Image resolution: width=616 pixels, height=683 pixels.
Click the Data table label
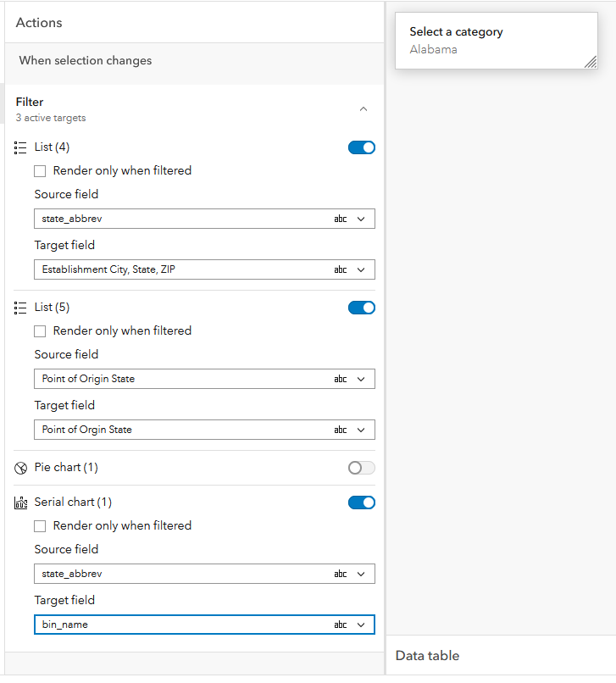(x=427, y=656)
